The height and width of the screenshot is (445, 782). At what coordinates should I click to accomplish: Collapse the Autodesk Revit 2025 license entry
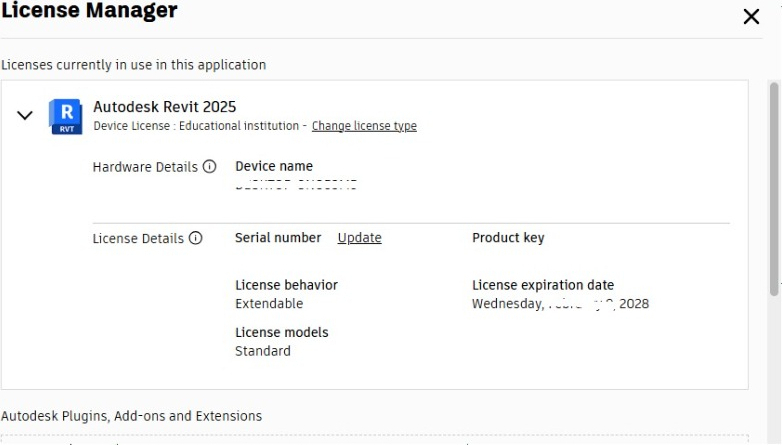click(25, 116)
